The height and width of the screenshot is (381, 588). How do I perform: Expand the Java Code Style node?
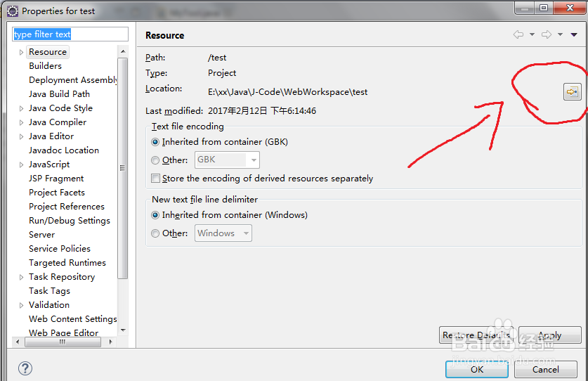[x=22, y=108]
